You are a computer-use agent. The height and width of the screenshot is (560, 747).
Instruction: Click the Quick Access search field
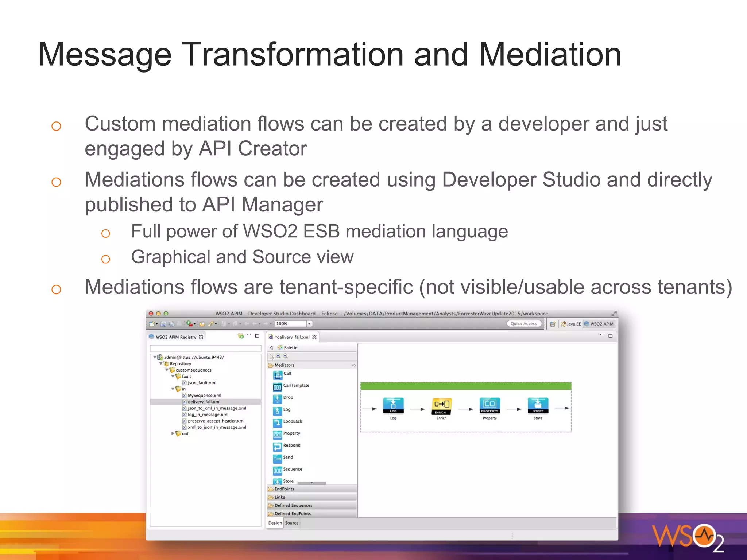[524, 324]
